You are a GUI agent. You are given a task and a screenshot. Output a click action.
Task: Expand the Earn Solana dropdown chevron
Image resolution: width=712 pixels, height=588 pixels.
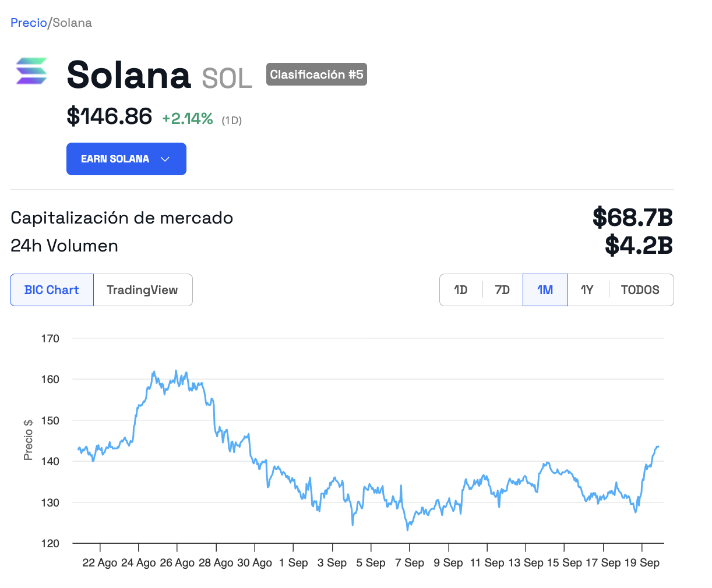tap(165, 159)
